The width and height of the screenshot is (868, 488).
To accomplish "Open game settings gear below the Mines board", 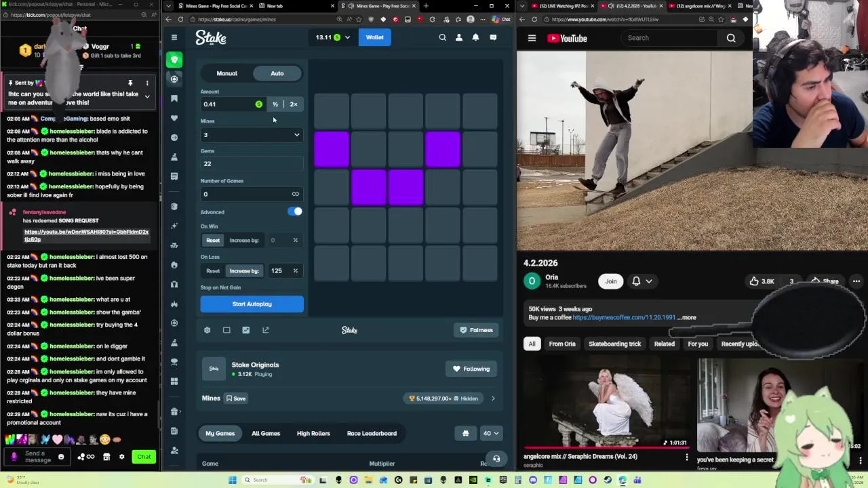I will point(208,330).
